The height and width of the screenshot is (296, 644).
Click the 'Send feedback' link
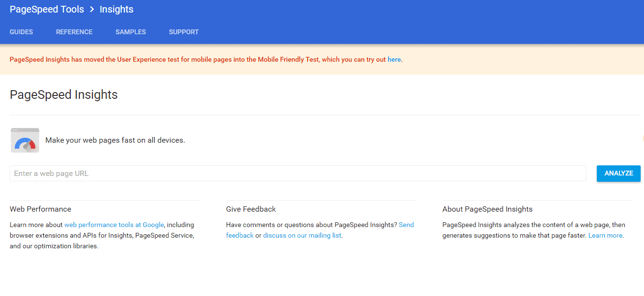point(320,230)
